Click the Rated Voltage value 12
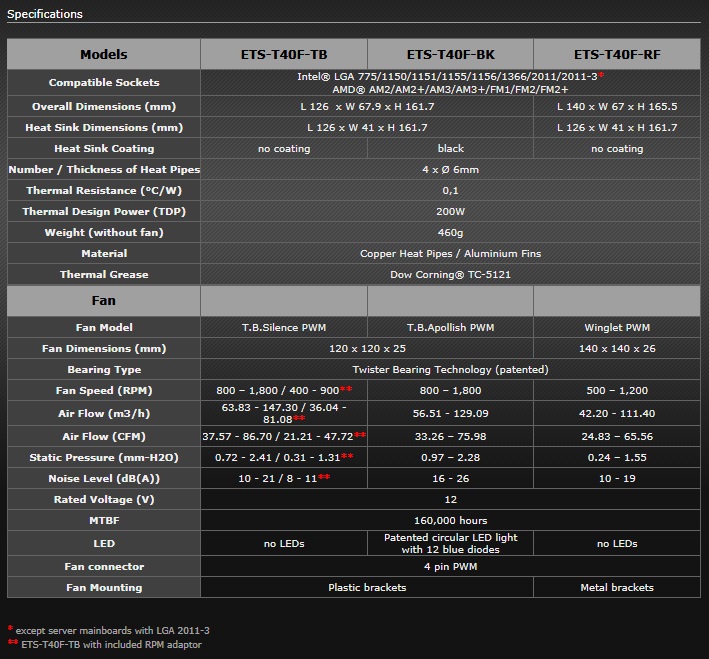The width and height of the screenshot is (709, 659). (450, 499)
